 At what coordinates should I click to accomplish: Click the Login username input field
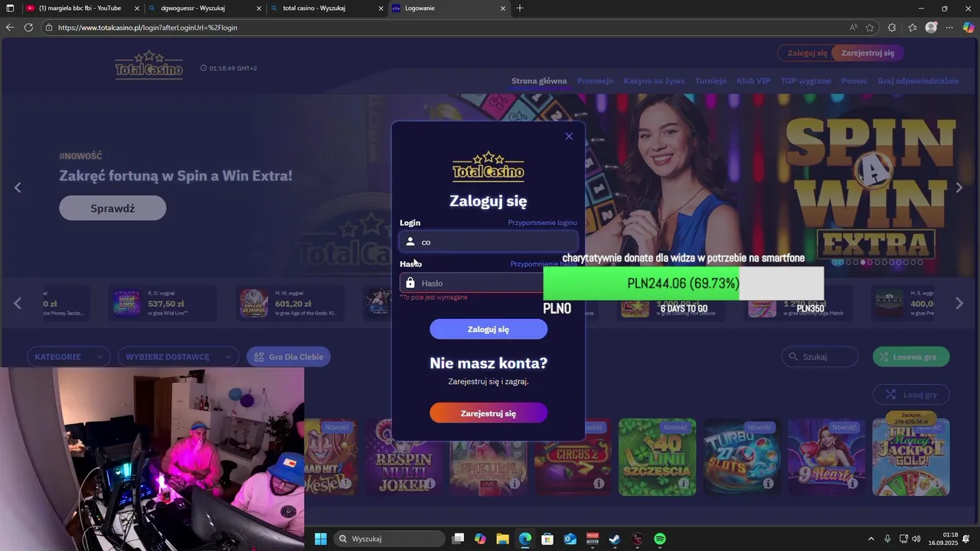(x=488, y=242)
